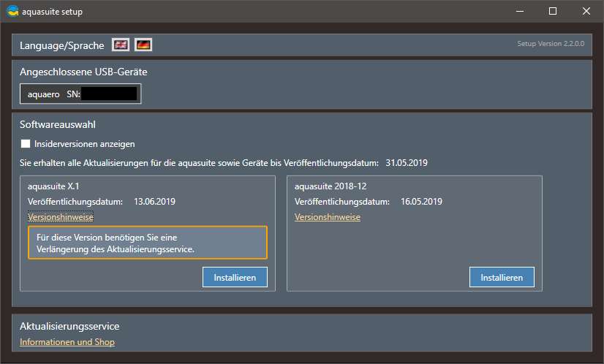This screenshot has height=364, width=604.
Task: Click the aquasuite X.1 title
Action: [x=53, y=186]
